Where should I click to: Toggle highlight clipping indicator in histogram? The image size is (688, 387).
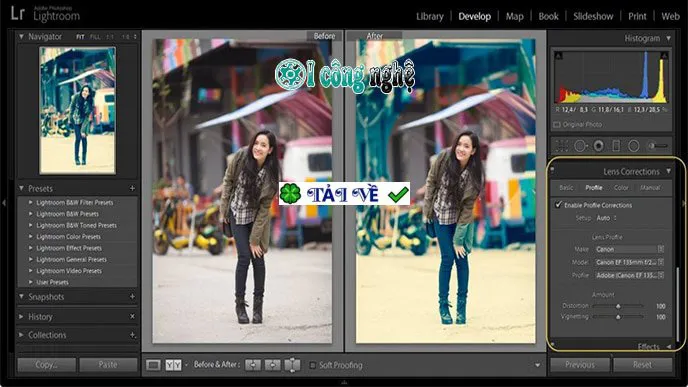click(x=664, y=56)
